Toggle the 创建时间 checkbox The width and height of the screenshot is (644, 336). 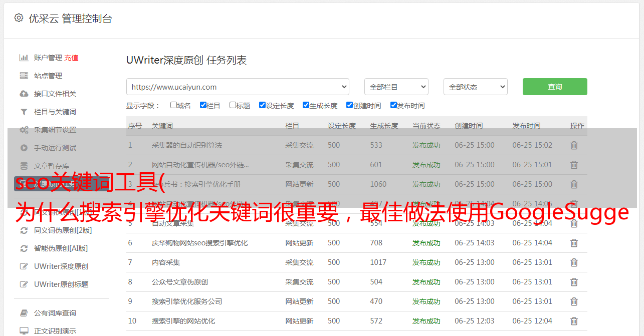point(349,105)
